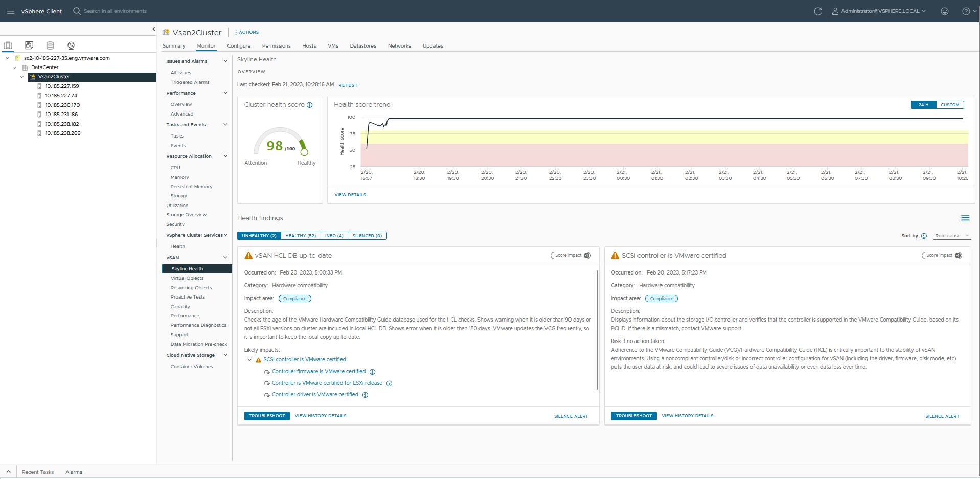Switch to VMs and Templates inventory view
This screenshot has width=980, height=479.
click(x=29, y=45)
